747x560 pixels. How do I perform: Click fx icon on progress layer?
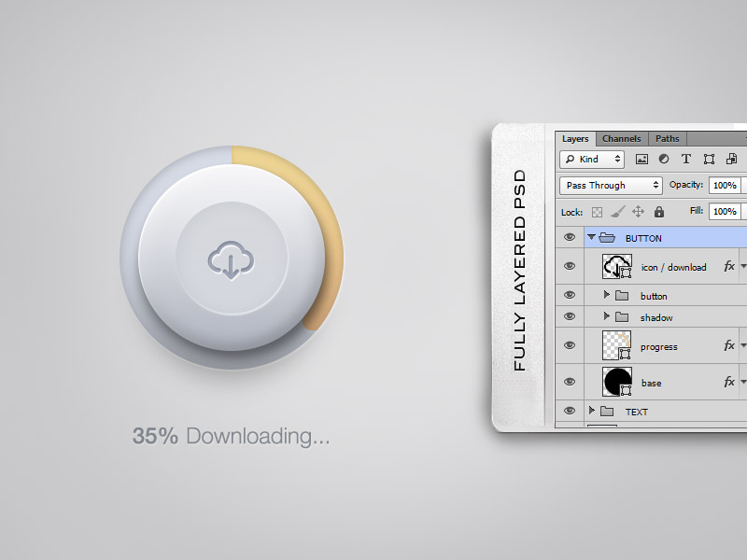729,345
